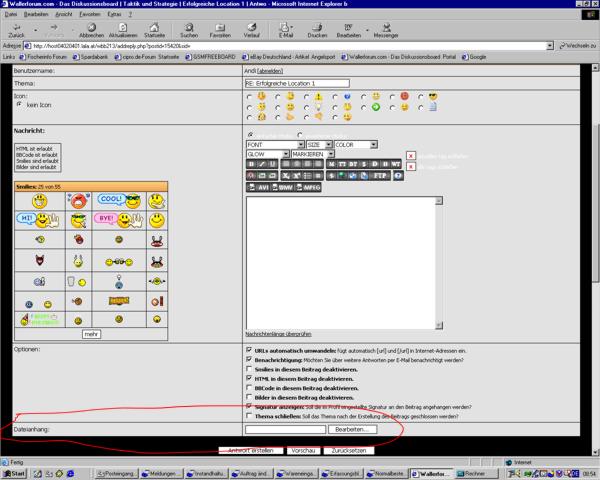This screenshot has height=480, width=600.
Task: Check 'Smilies in diesem Beitrag deaktivieren'
Action: pyautogui.click(x=249, y=369)
